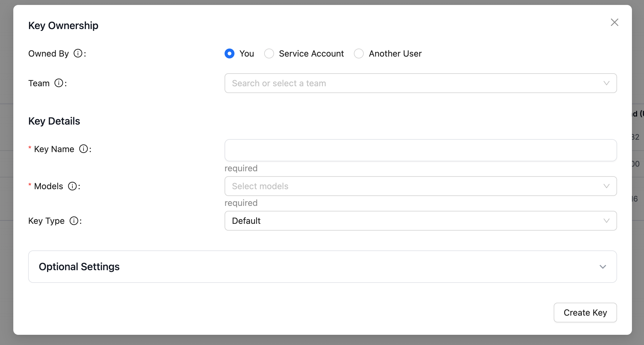Click the Models dropdown arrow
644x345 pixels.
click(x=606, y=186)
